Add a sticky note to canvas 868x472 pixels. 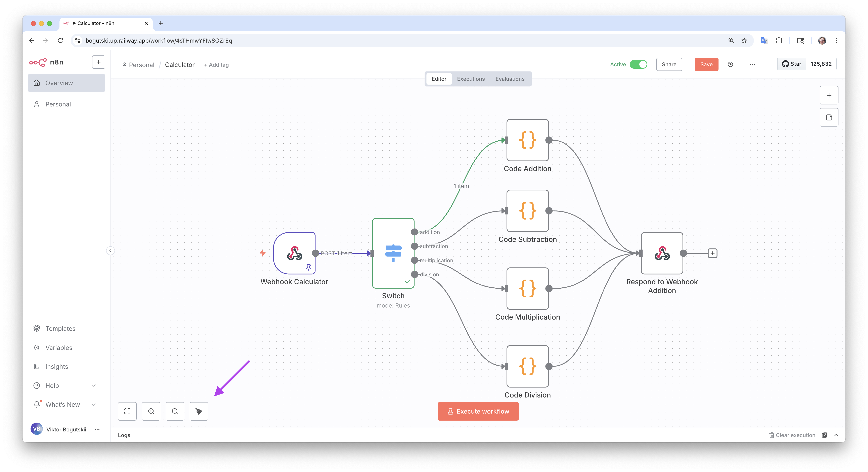[829, 117]
